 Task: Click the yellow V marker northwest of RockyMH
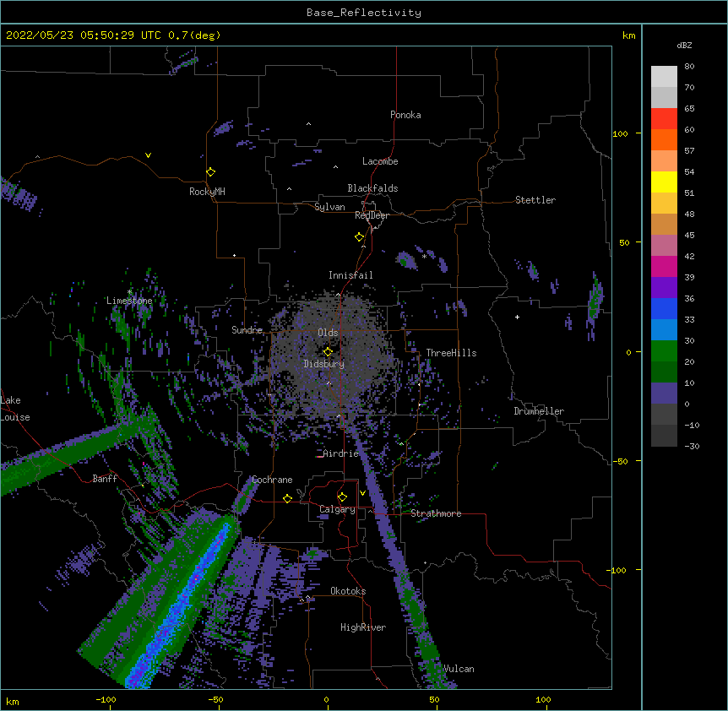[x=148, y=155]
